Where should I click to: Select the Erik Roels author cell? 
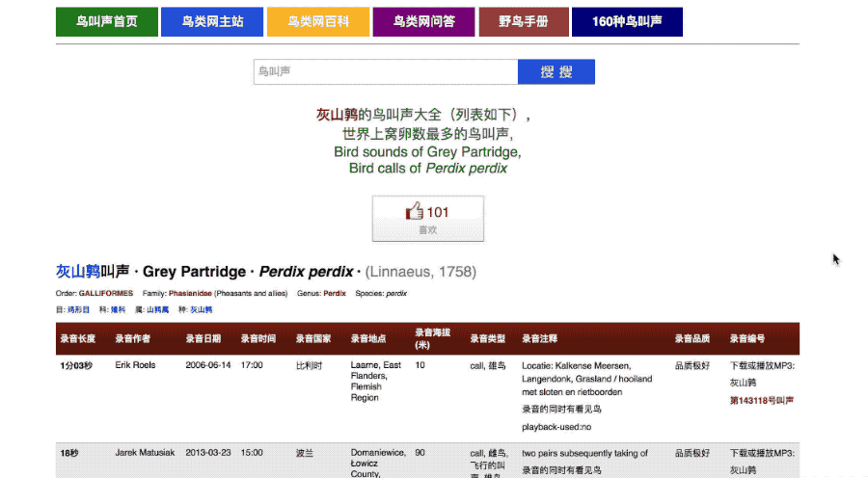(x=135, y=365)
